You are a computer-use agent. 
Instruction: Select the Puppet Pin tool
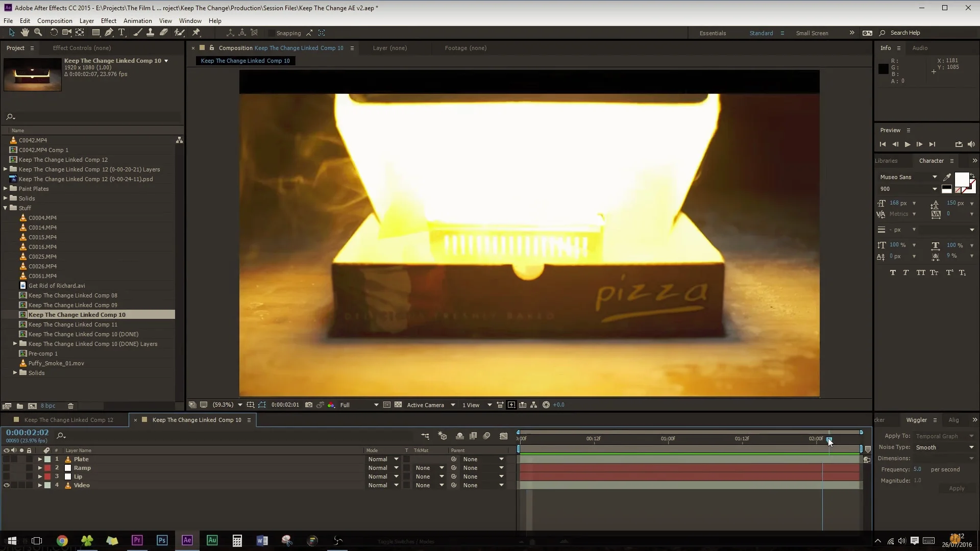pos(196,33)
